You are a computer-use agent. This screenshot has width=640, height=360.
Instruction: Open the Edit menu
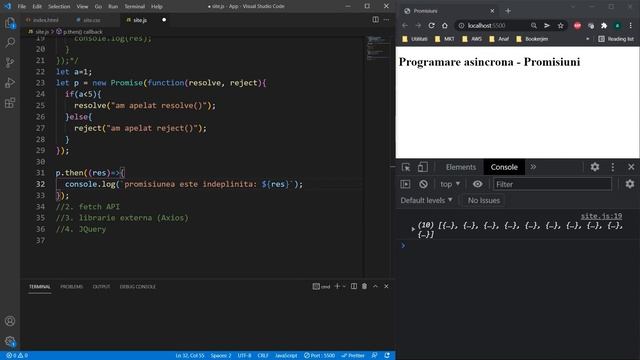(37, 7)
